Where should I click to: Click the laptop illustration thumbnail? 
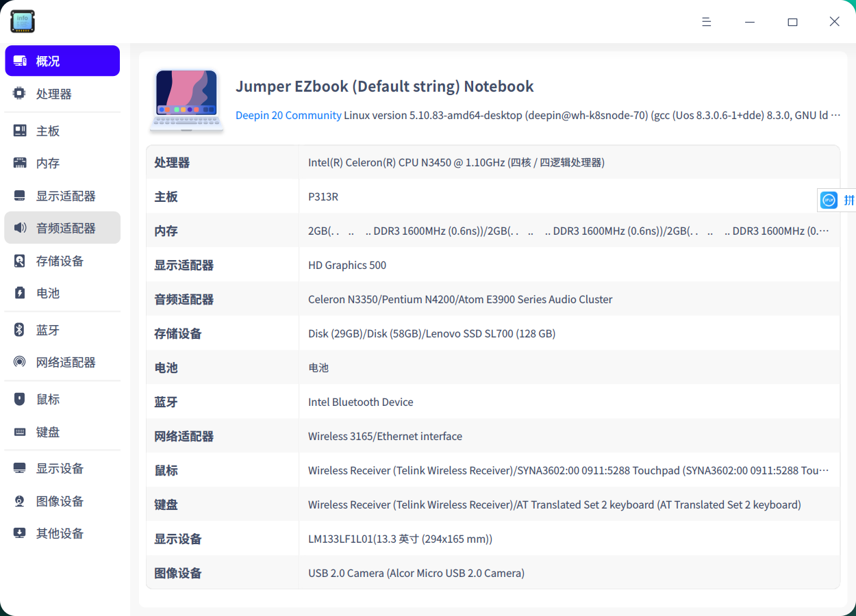coord(186,99)
